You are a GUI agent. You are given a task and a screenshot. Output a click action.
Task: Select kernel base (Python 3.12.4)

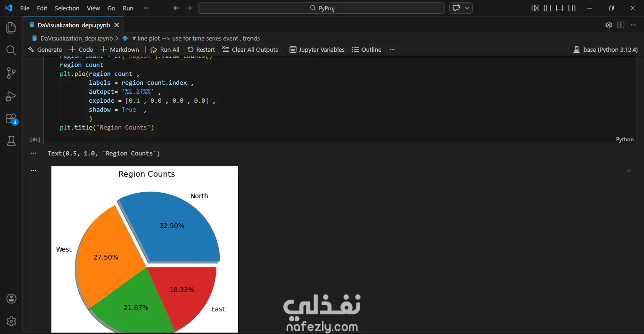point(605,49)
